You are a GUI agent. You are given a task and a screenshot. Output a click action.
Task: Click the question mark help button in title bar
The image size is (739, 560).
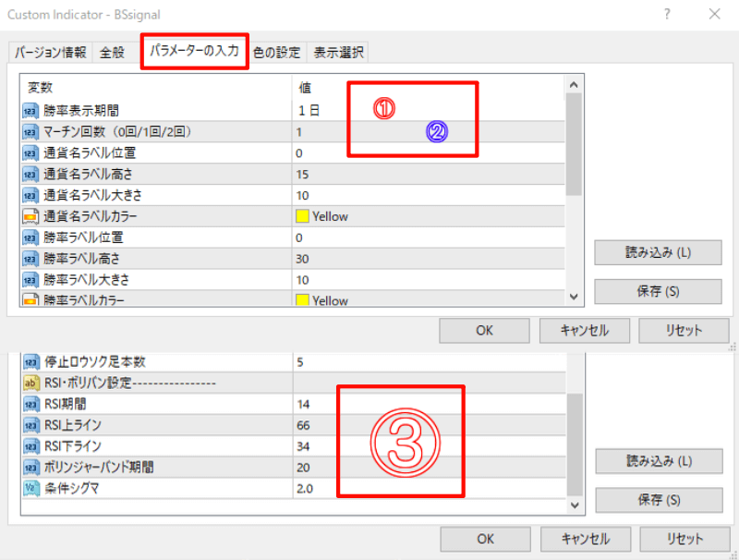pyautogui.click(x=668, y=14)
